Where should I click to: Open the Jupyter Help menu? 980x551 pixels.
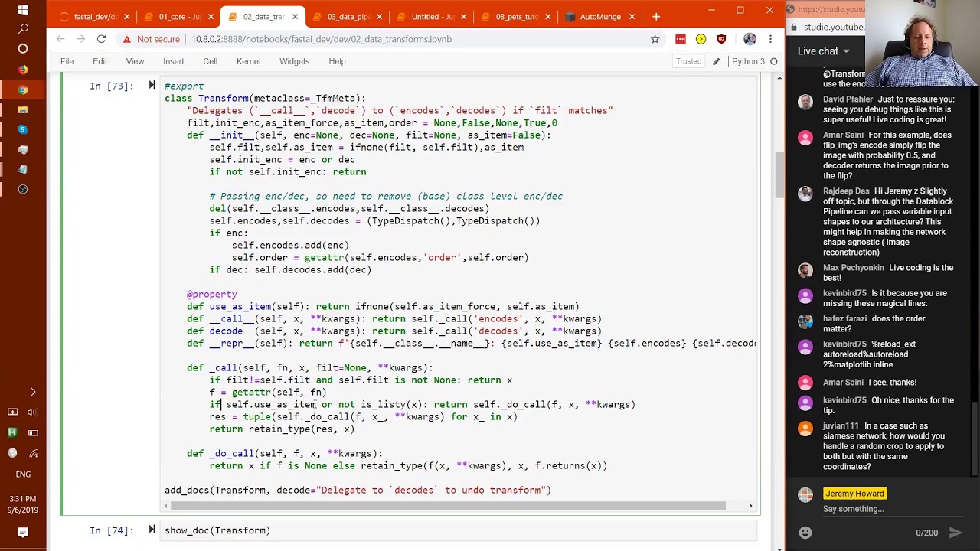tap(337, 61)
